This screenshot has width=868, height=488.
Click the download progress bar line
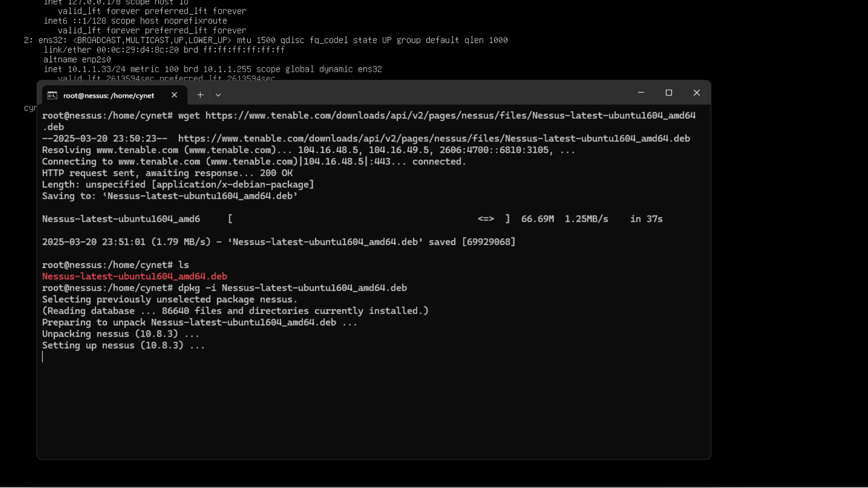pyautogui.click(x=353, y=219)
